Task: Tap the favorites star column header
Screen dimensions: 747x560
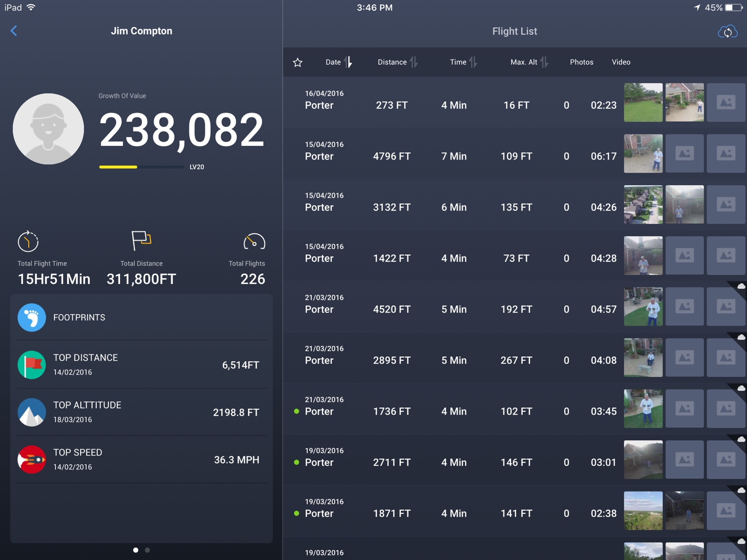Action: 298,62
